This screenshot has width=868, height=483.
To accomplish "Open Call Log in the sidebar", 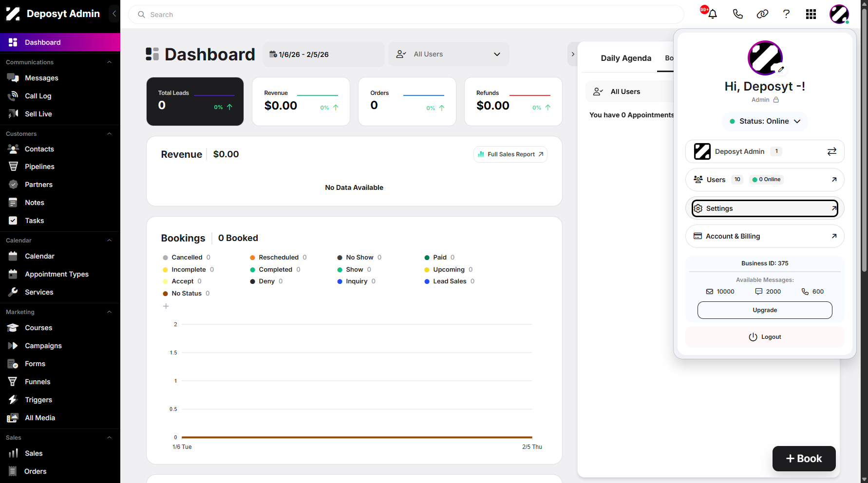I will coord(60,96).
